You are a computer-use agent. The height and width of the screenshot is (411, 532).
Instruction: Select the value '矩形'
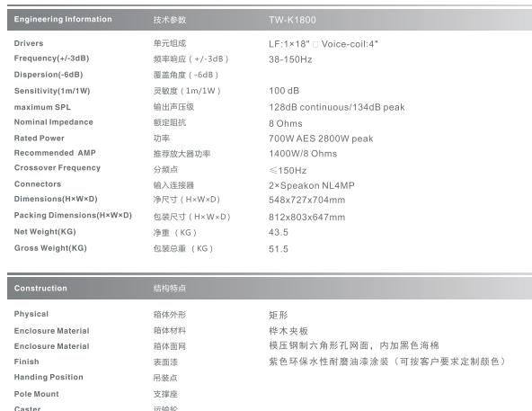click(279, 315)
